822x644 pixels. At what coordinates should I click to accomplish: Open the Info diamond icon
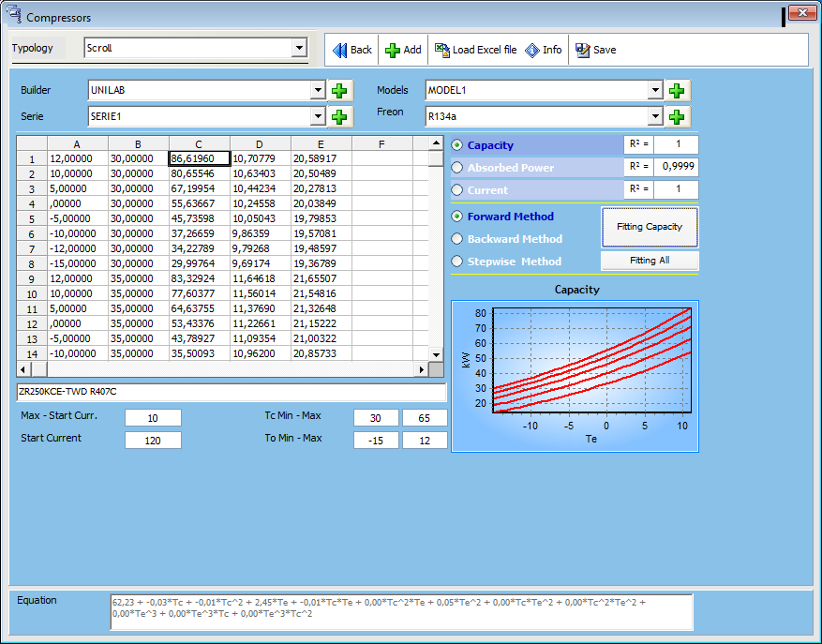pyautogui.click(x=532, y=50)
